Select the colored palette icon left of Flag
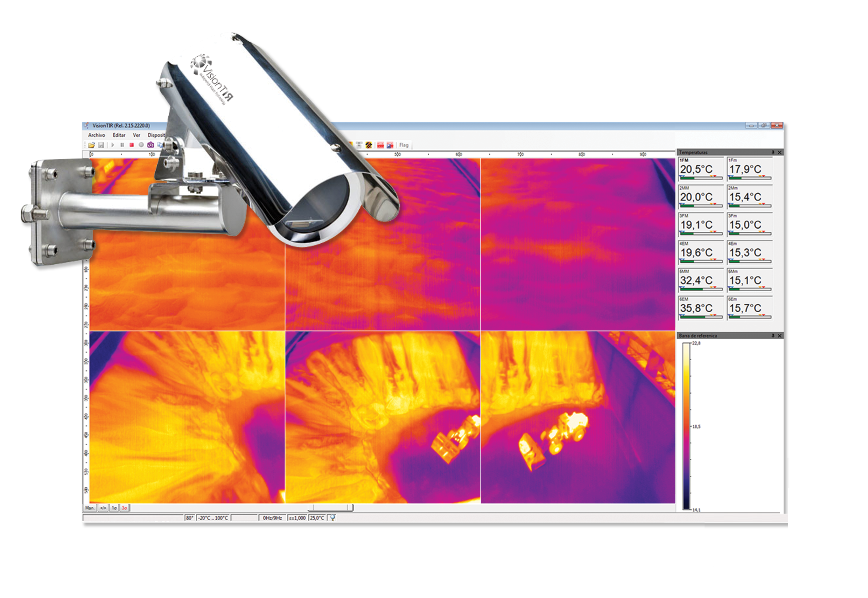This screenshot has width=868, height=598. [369, 145]
